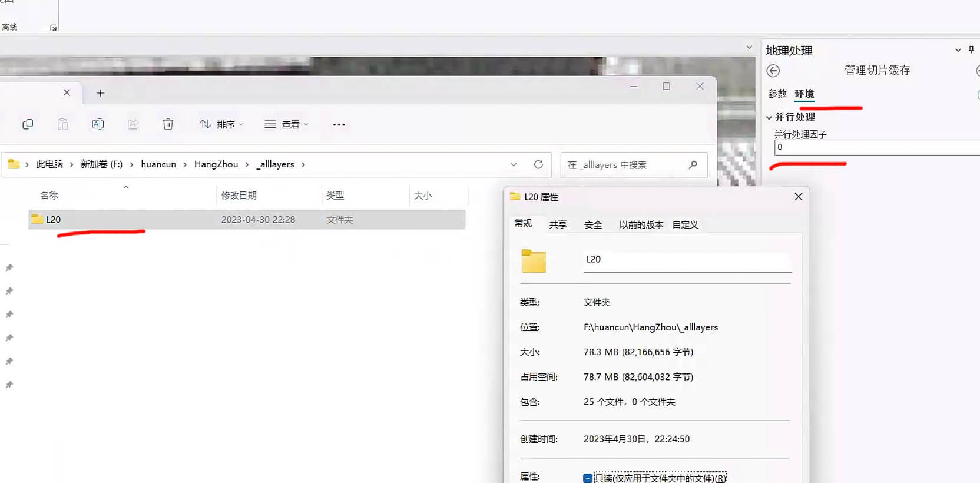
Task: Click the 并行处理因子 input field
Action: tap(876, 147)
